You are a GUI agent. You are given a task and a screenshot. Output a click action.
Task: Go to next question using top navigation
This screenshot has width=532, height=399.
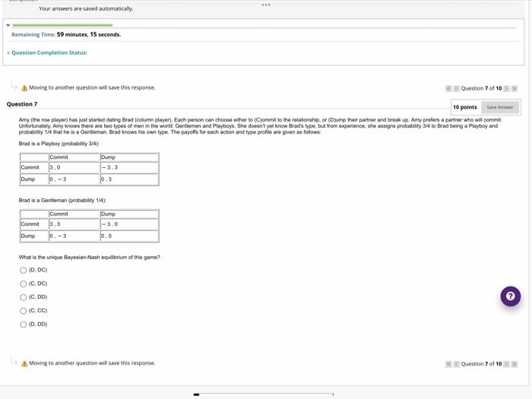point(506,89)
